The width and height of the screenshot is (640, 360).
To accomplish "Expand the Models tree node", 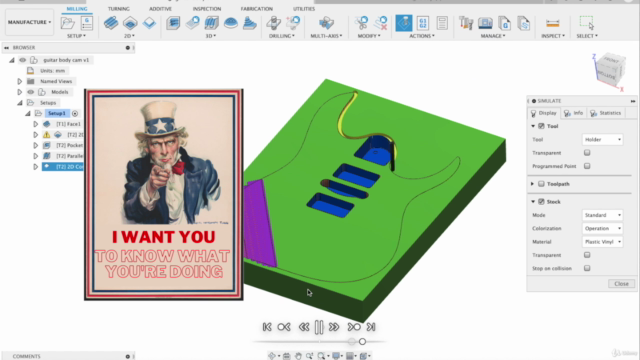I will pos(19,92).
